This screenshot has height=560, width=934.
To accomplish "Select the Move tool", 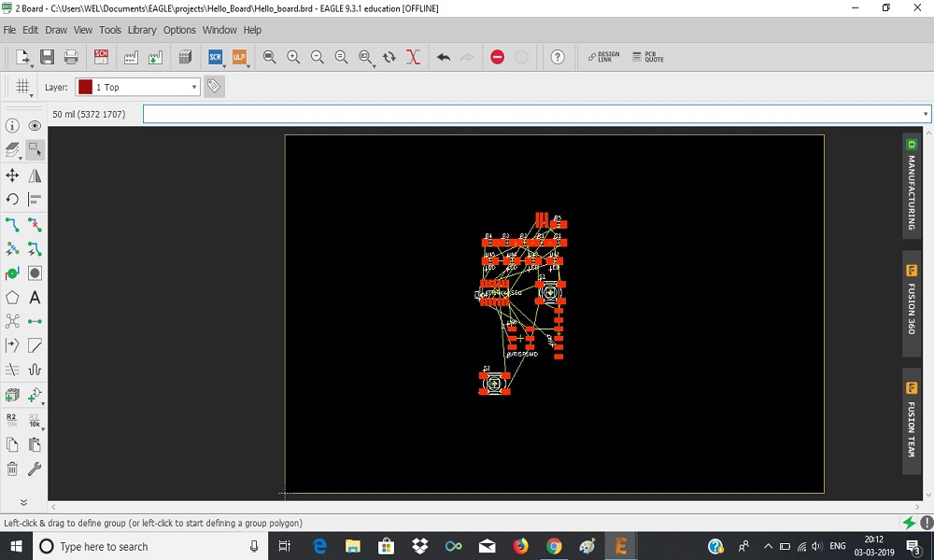I will [12, 175].
